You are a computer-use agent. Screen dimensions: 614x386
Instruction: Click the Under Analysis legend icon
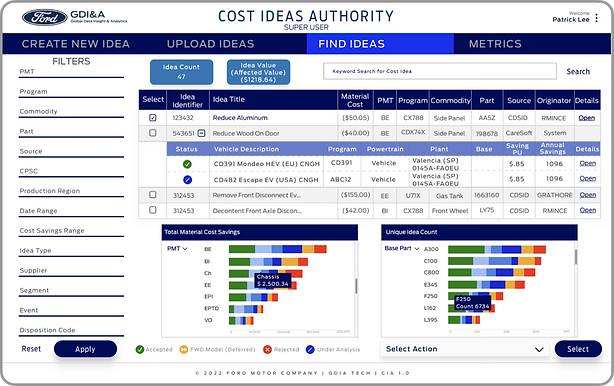point(310,350)
